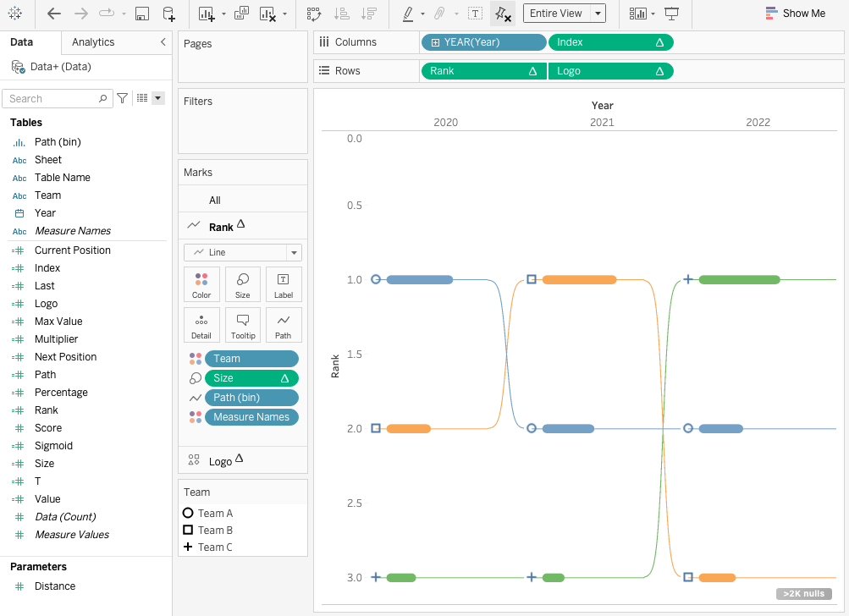Expand the YEAR(Year) pill plus sign
Image resolution: width=849 pixels, height=616 pixels.
435,43
